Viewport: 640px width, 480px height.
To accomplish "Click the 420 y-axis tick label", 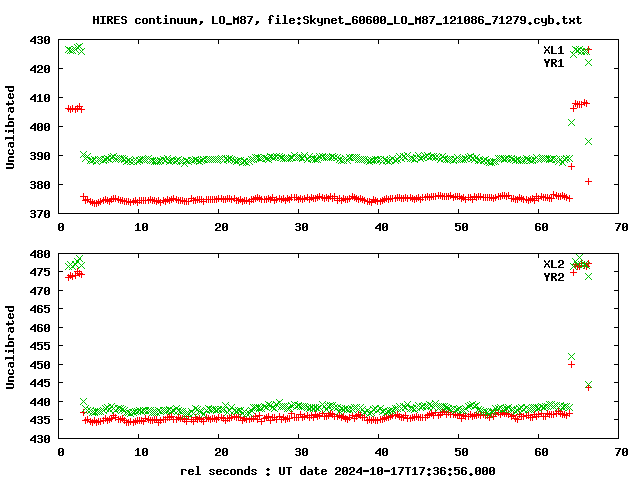I will point(40,69).
